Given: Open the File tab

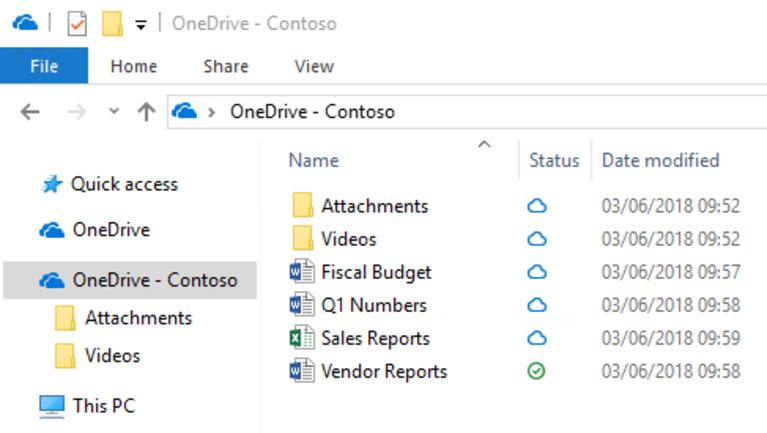Looking at the screenshot, I should pyautogui.click(x=44, y=66).
